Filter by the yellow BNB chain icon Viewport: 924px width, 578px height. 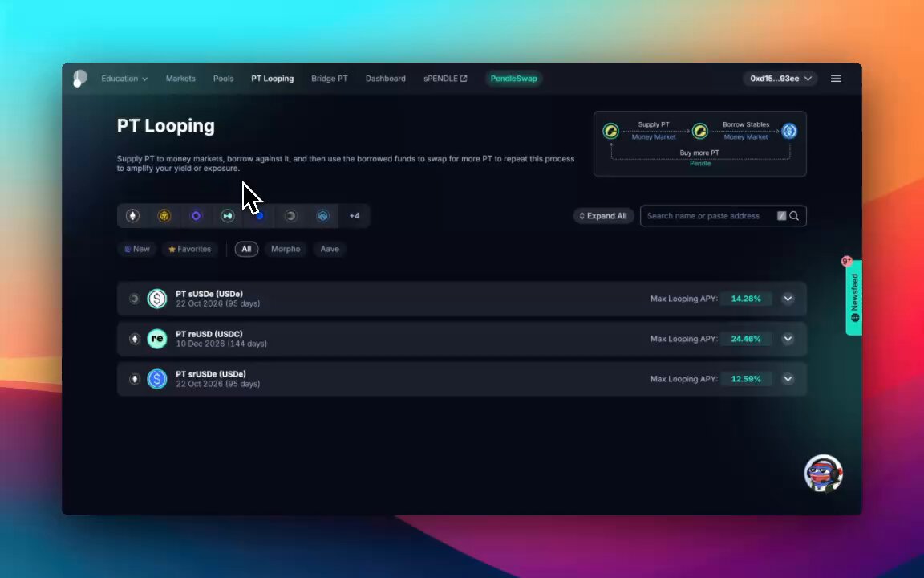[x=164, y=216]
